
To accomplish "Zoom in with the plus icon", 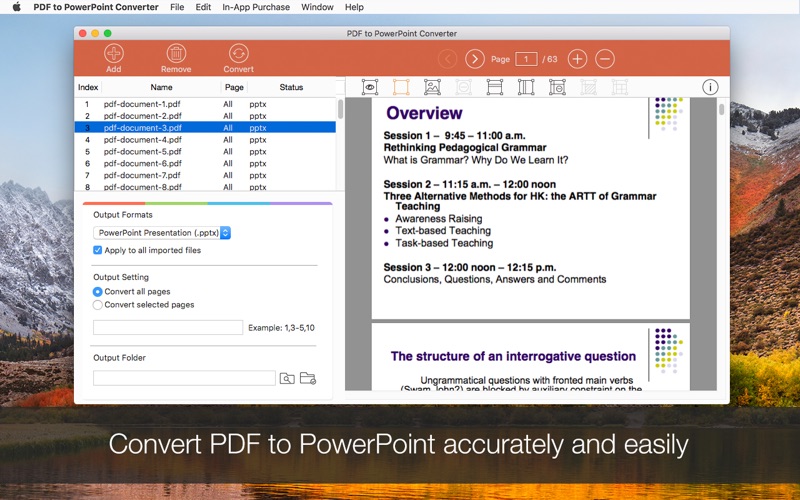I will [x=577, y=59].
